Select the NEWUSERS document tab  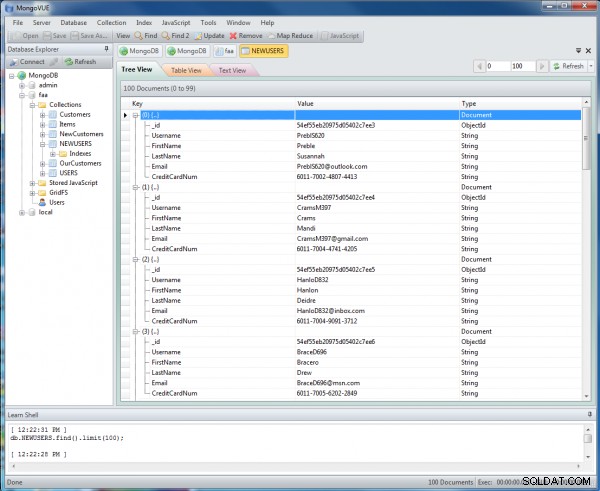tap(264, 51)
